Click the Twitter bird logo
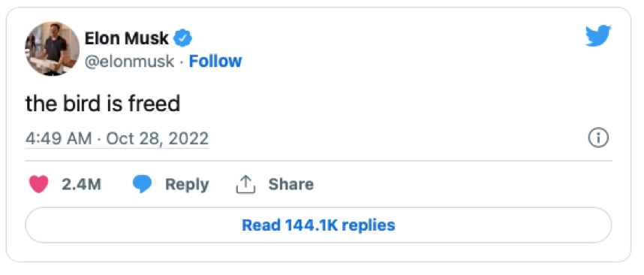This screenshot has width=644, height=275. pyautogui.click(x=598, y=36)
